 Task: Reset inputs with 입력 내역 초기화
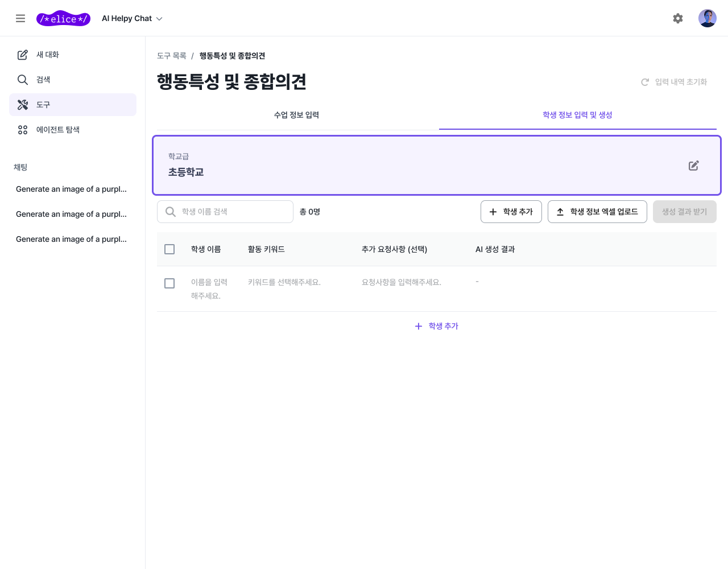click(x=674, y=82)
